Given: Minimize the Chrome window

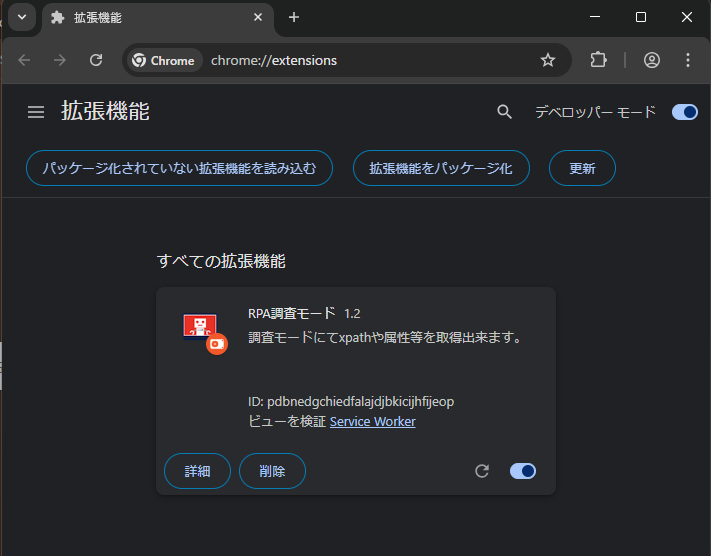Looking at the screenshot, I should coord(595,17).
